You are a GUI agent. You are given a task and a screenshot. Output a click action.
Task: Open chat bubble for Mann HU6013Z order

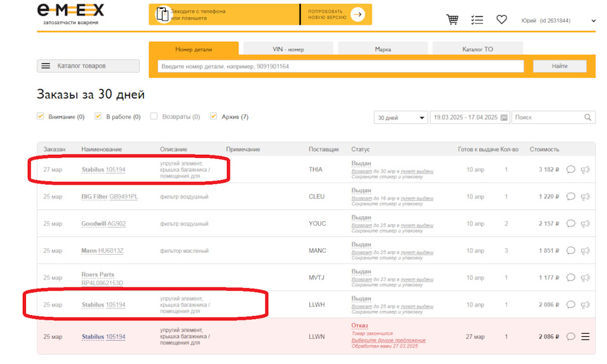pos(570,251)
